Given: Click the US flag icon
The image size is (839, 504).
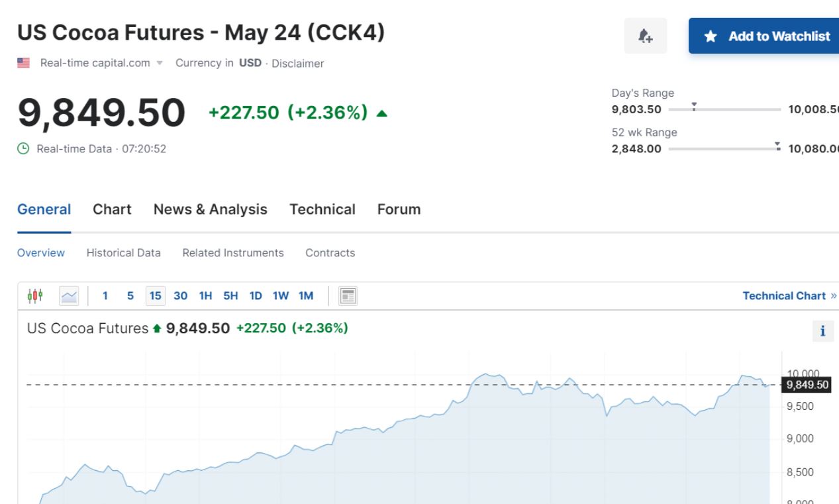Looking at the screenshot, I should 24,64.
